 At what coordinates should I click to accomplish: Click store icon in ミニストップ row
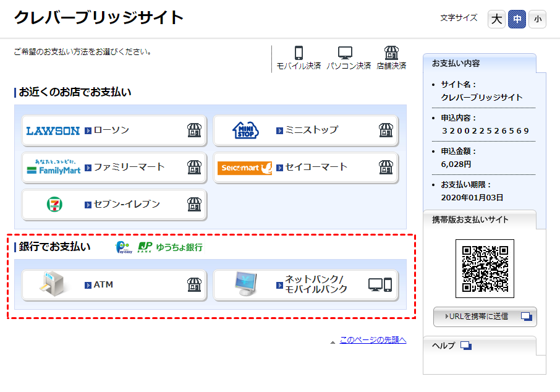(x=386, y=130)
